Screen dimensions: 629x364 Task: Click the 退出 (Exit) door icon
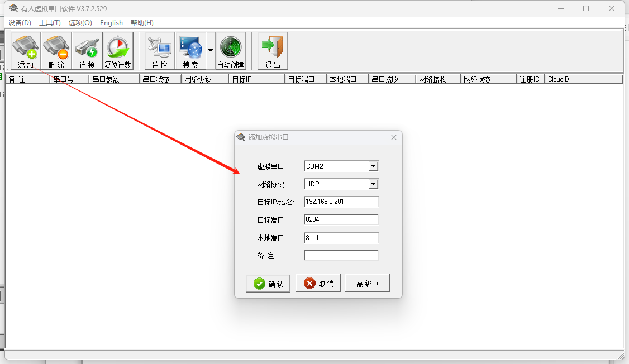pyautogui.click(x=273, y=51)
